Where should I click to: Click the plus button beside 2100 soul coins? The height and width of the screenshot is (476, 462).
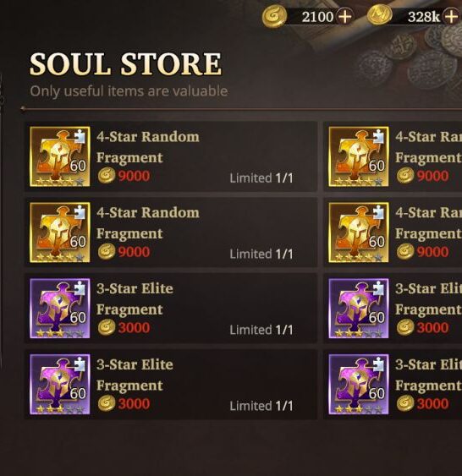point(345,16)
